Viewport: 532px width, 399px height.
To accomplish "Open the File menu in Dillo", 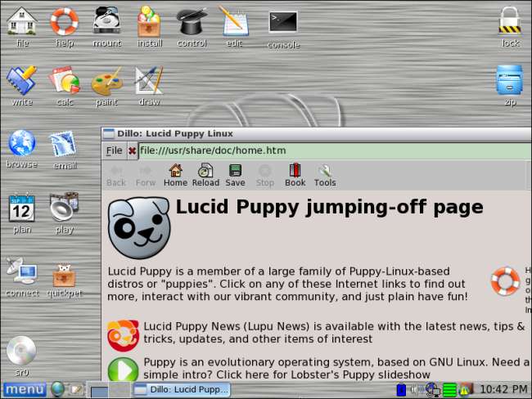I will pos(114,150).
